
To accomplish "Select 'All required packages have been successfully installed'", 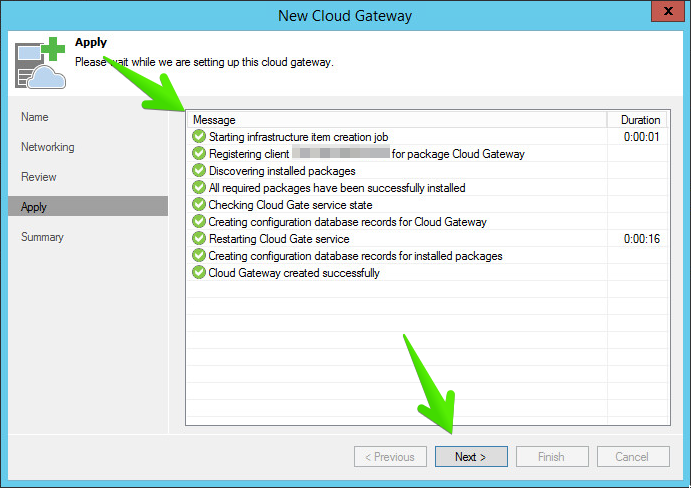I will (337, 188).
